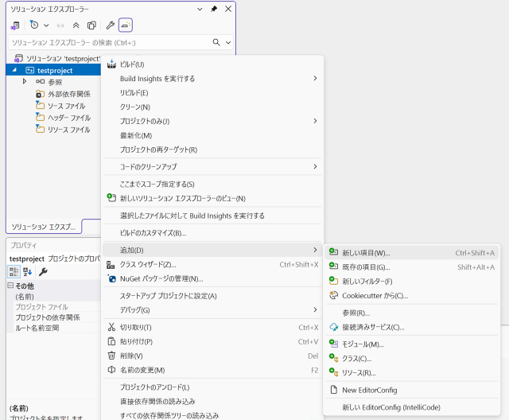
Task: Expand the 参照 node in the project tree
Action: coord(25,81)
